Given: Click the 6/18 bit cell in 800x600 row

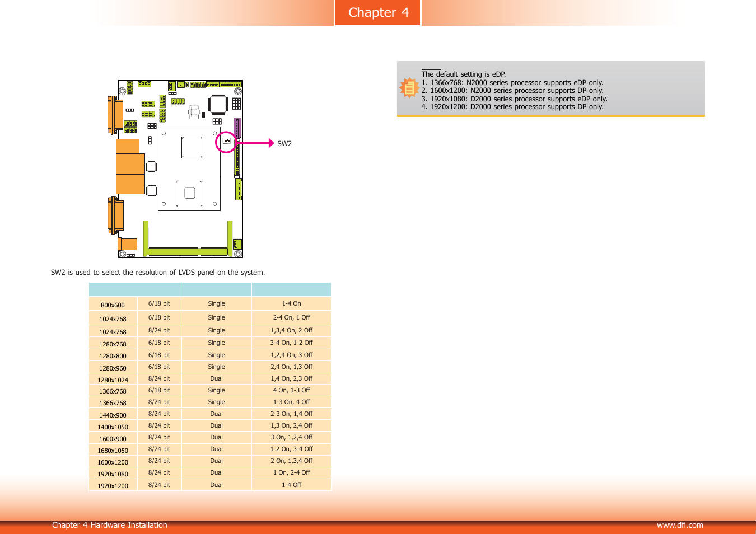Looking at the screenshot, I should point(159,303).
